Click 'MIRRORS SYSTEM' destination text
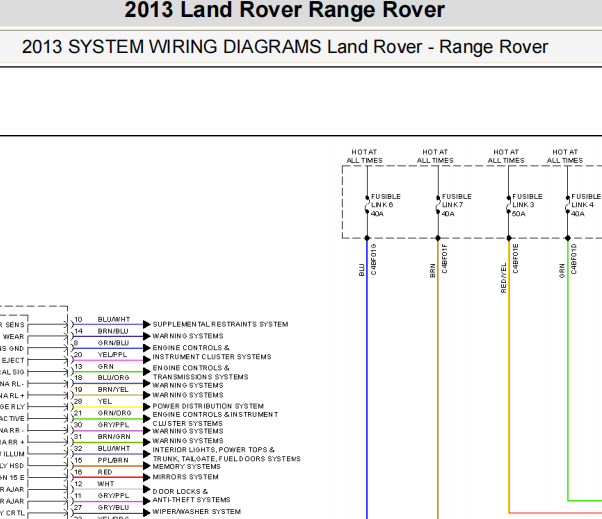Viewport: 602px width, 519px height. click(x=185, y=477)
